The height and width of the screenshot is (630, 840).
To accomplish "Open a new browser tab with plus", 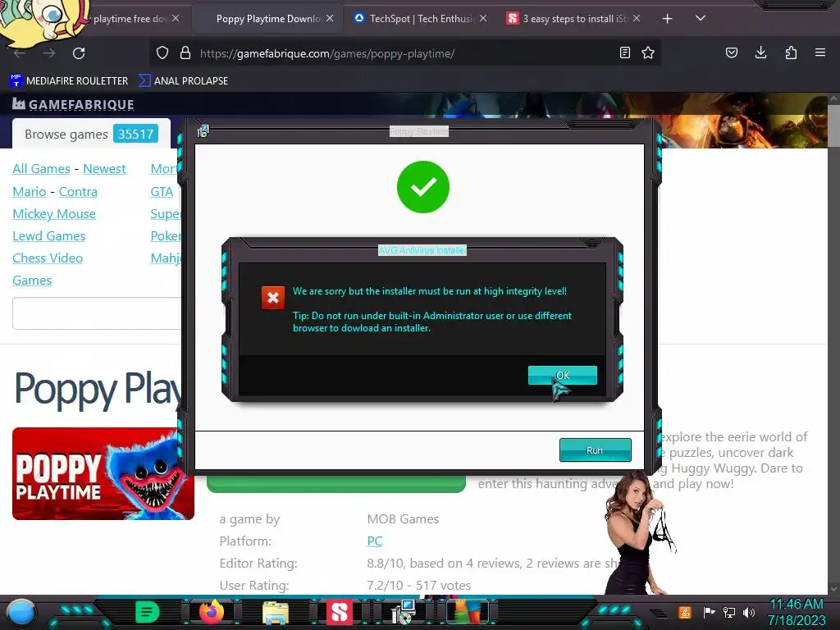I will coord(668,19).
